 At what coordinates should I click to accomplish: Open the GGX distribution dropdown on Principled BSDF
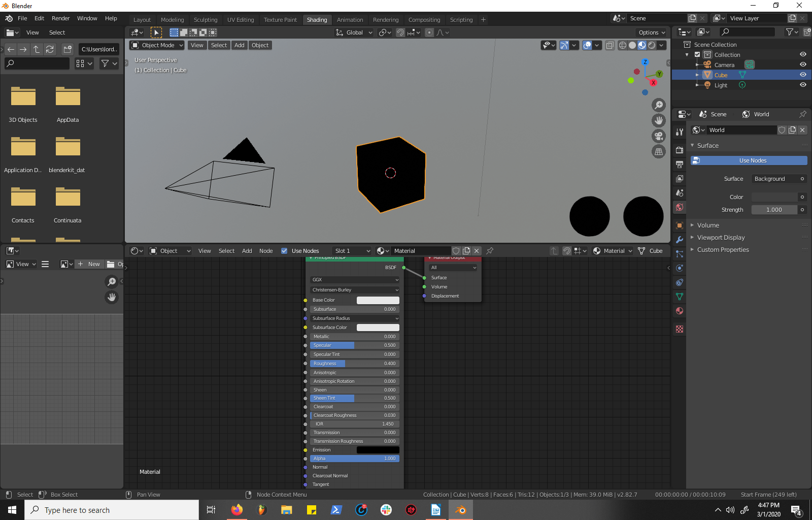pyautogui.click(x=354, y=279)
